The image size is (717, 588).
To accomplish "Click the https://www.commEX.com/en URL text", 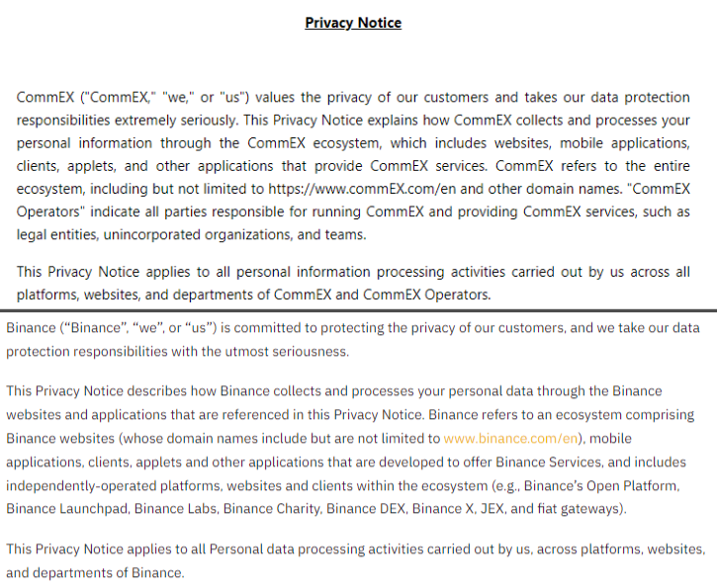I will point(353,188).
